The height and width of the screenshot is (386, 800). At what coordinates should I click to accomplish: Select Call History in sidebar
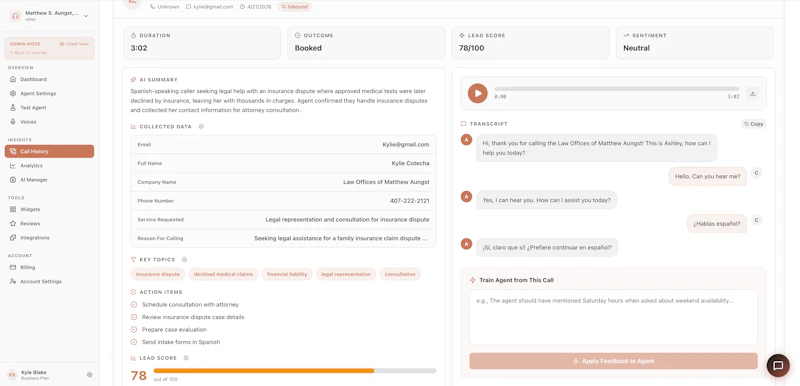pyautogui.click(x=49, y=151)
